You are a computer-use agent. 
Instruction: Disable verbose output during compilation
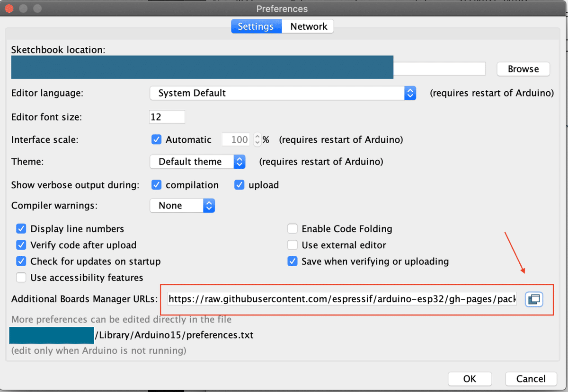(x=157, y=185)
